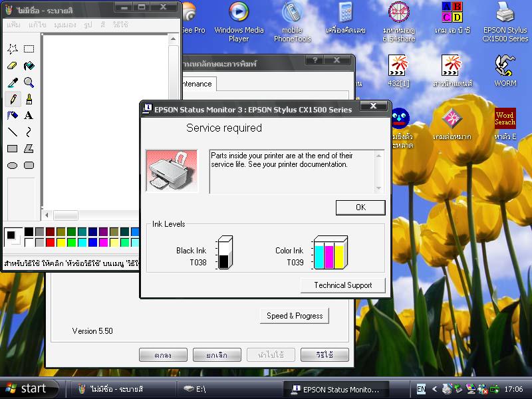
Task: Choose the Polygon shape tool
Action: click(29, 148)
